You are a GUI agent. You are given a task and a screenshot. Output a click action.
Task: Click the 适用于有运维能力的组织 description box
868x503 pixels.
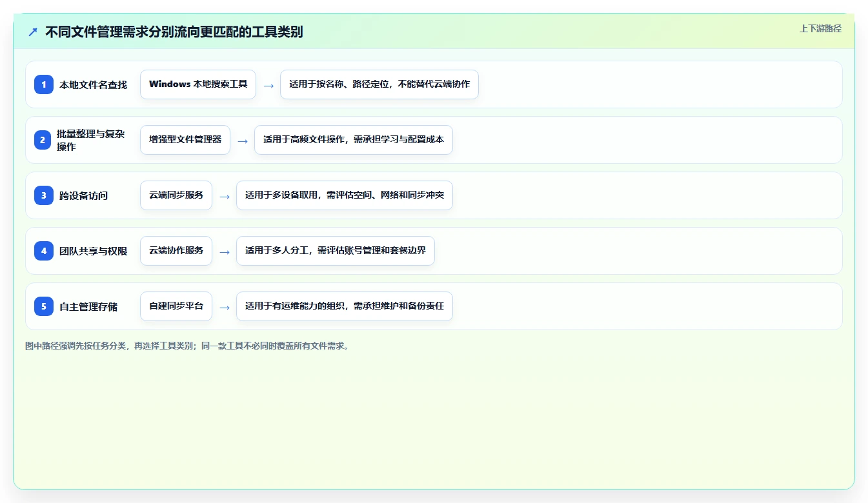point(345,306)
